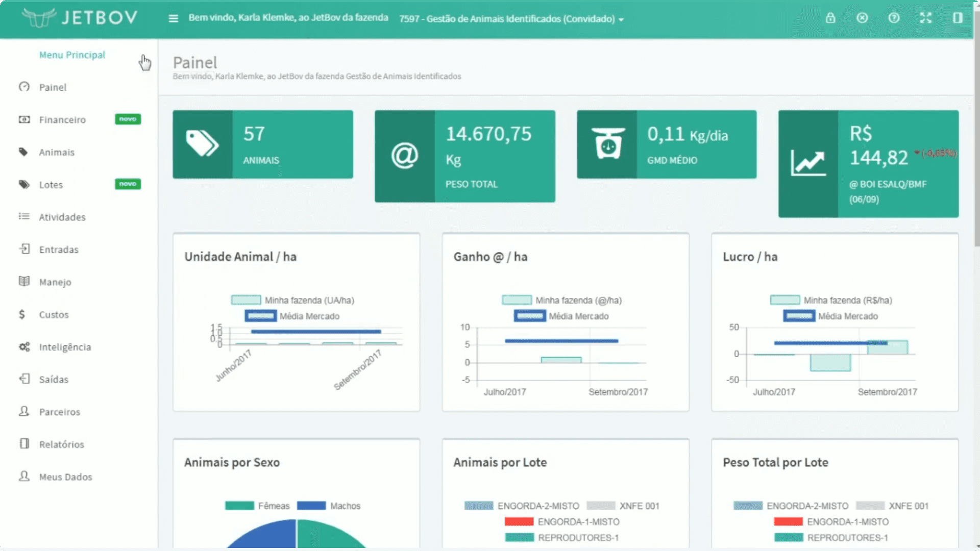Click the lock icon in header

(x=830, y=18)
